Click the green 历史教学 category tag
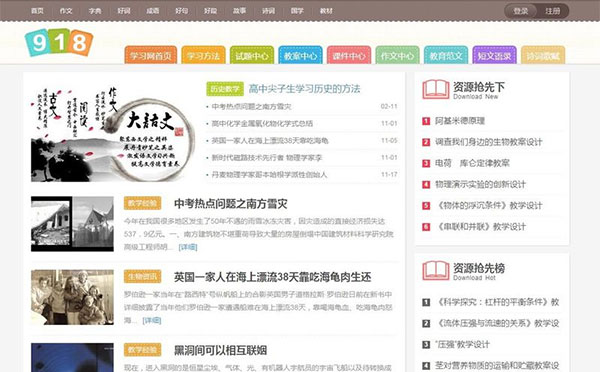The height and width of the screenshot is (372, 600). coord(225,89)
